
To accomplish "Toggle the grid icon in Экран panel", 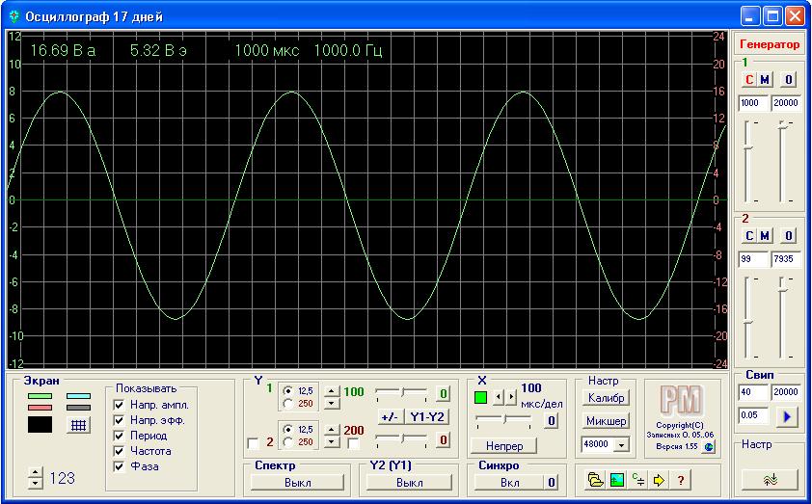I will click(x=78, y=425).
